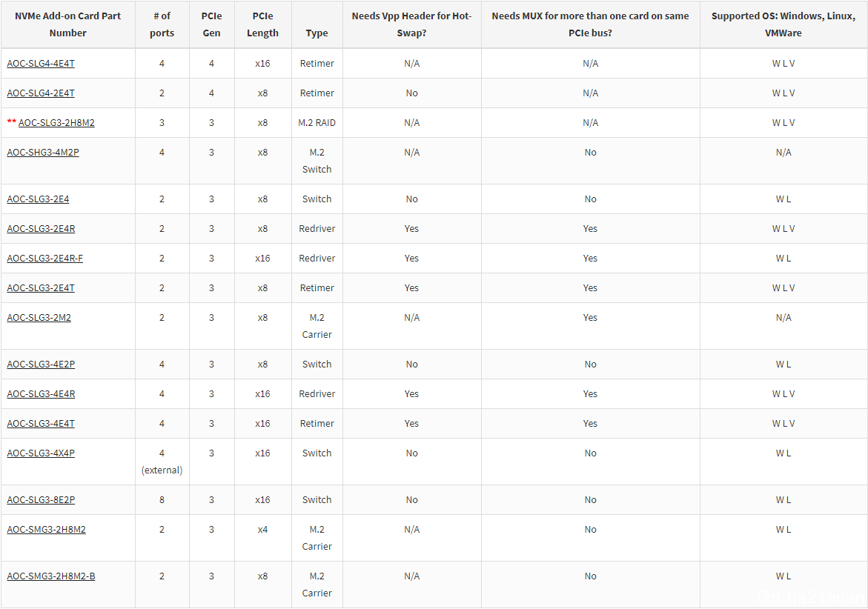Click the PCIe Gen column header

pyautogui.click(x=211, y=24)
